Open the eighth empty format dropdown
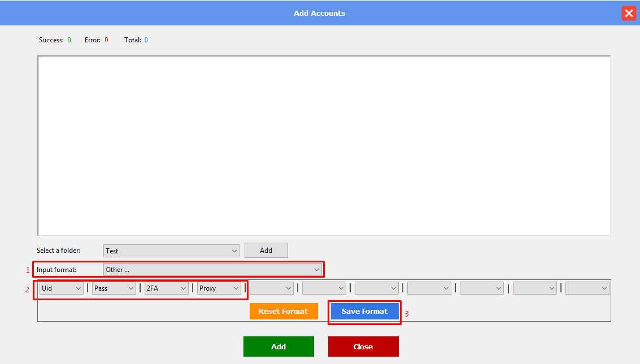The image size is (640, 364). 429,288
